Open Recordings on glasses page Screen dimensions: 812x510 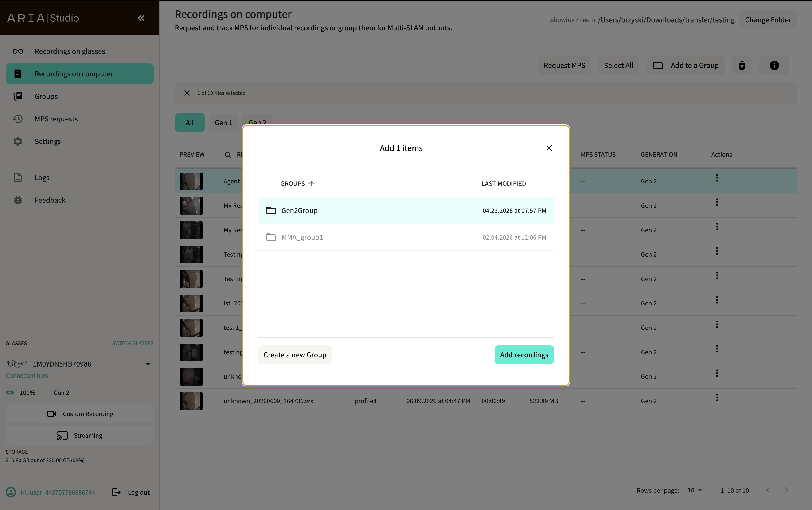[80, 51]
